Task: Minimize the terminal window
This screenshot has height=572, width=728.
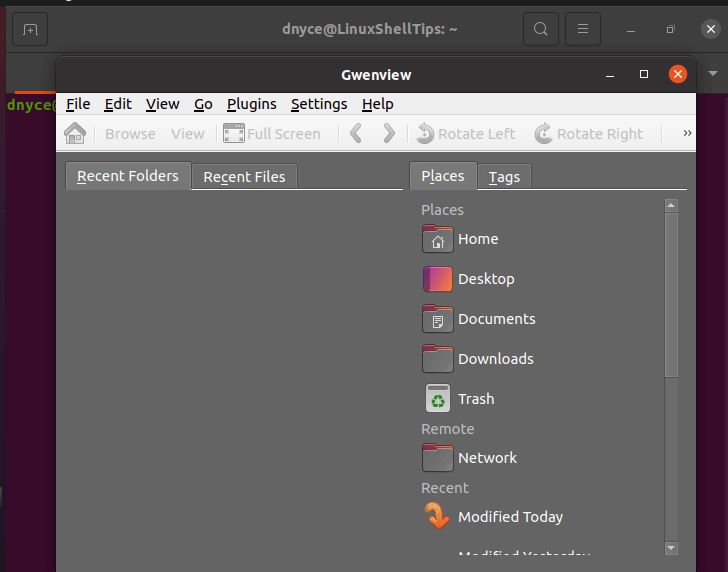Action: [x=630, y=31]
